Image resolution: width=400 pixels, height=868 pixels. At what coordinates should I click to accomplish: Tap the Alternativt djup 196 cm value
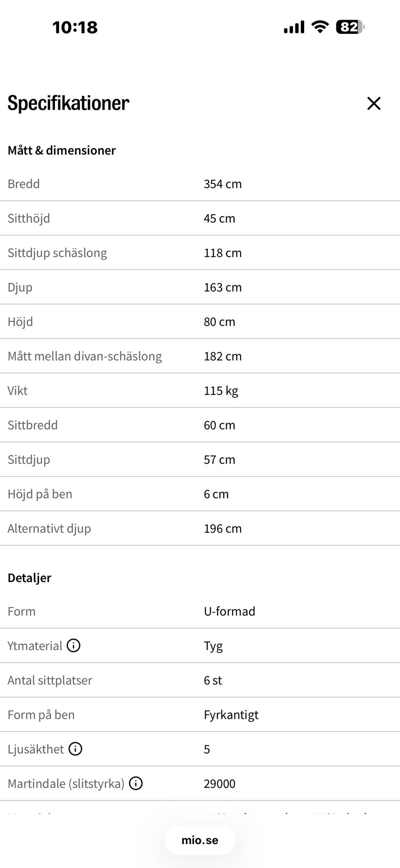[x=222, y=528]
